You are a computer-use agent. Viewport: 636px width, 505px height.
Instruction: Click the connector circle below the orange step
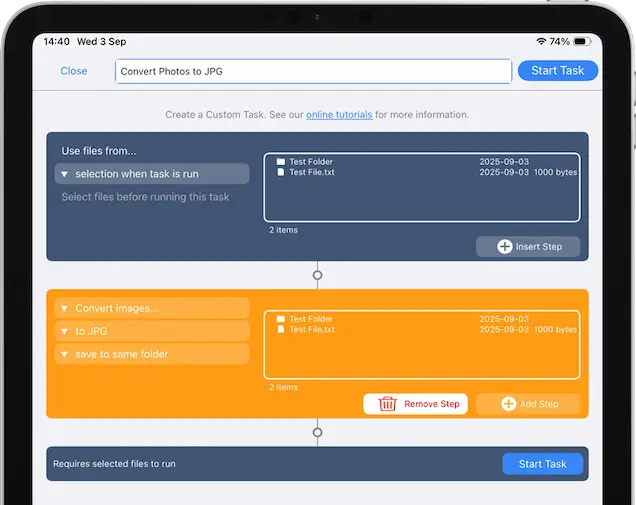click(318, 433)
